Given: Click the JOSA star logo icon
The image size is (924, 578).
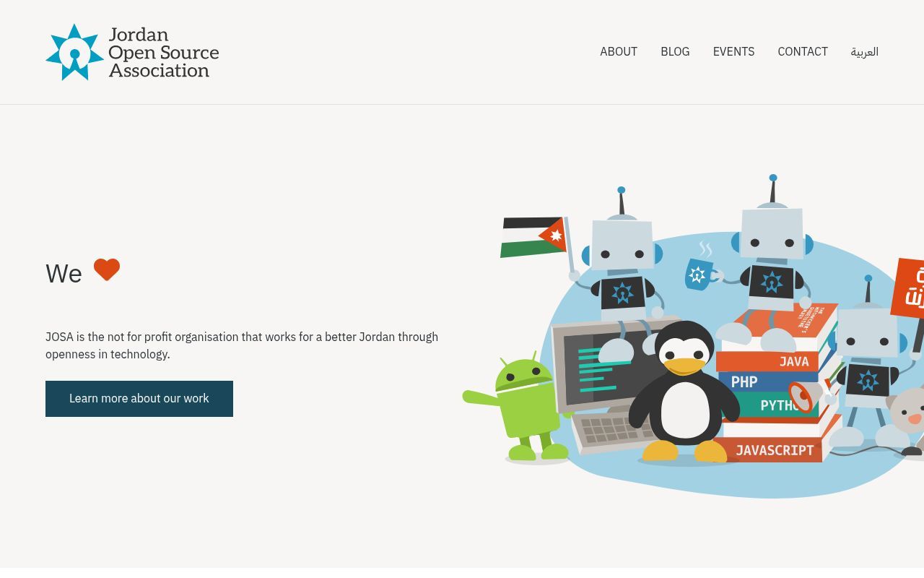Looking at the screenshot, I should (74, 52).
